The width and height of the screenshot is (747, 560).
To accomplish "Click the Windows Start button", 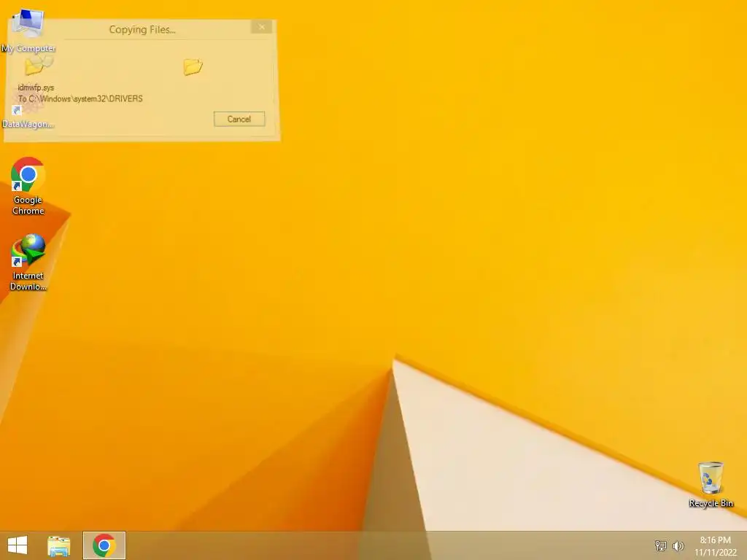I will click(18, 545).
